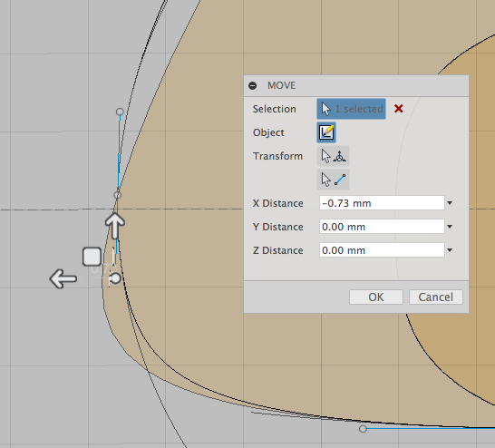Image resolution: width=495 pixels, height=448 pixels.
Task: Select the Point to Point transform icon
Action: pyautogui.click(x=333, y=180)
